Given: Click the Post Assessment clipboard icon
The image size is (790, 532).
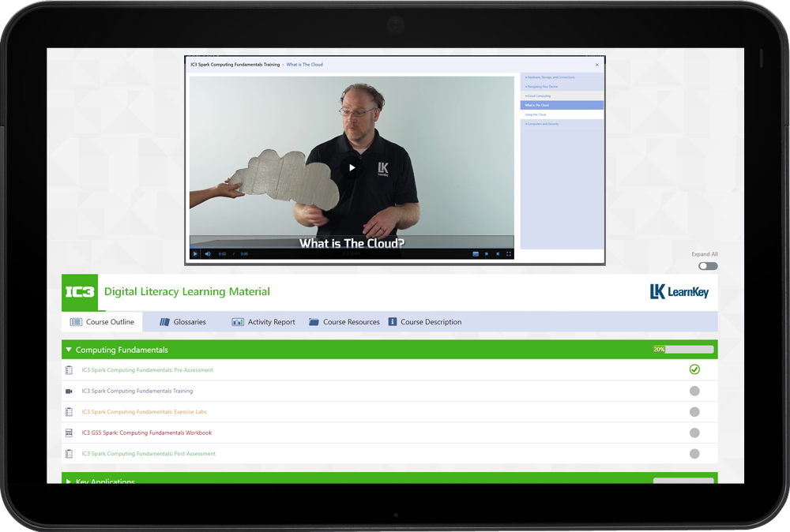Looking at the screenshot, I should tap(69, 454).
